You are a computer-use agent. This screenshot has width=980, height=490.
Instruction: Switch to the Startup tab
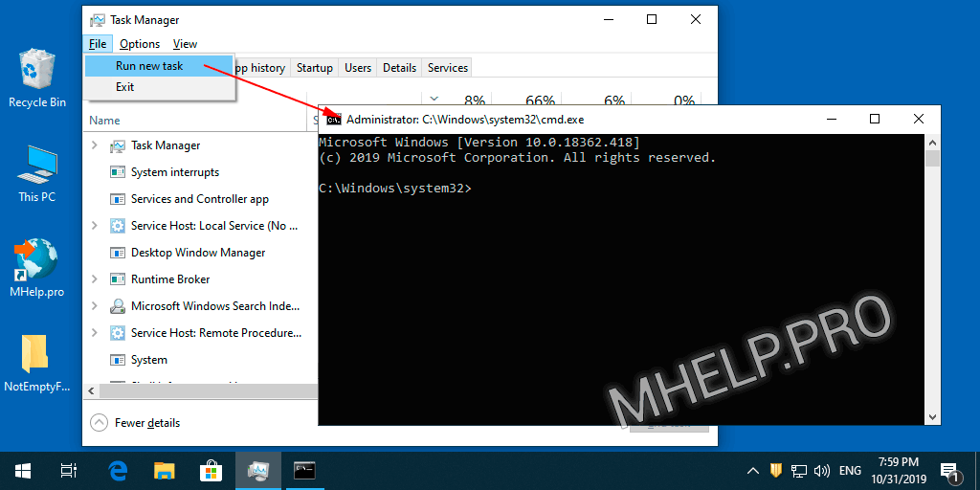(x=314, y=68)
